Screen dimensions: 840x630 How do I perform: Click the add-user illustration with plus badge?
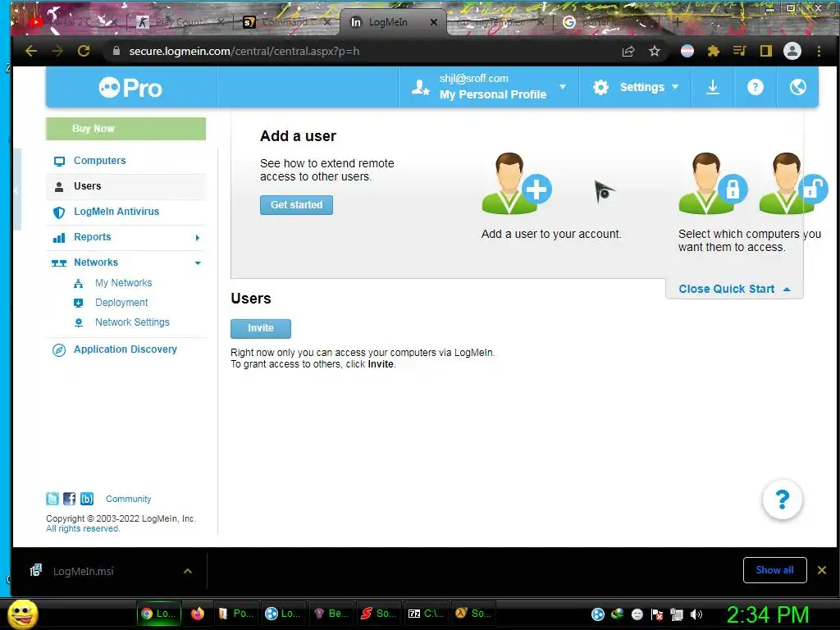tap(517, 184)
